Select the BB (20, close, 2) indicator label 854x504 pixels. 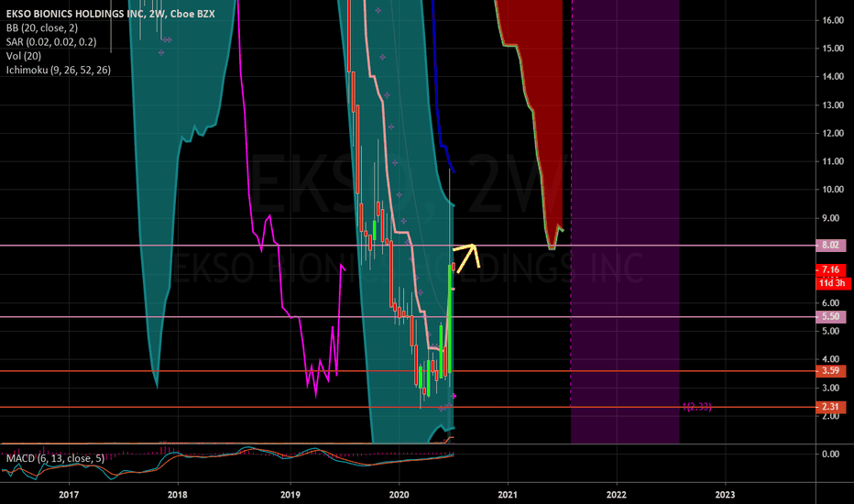click(42, 27)
